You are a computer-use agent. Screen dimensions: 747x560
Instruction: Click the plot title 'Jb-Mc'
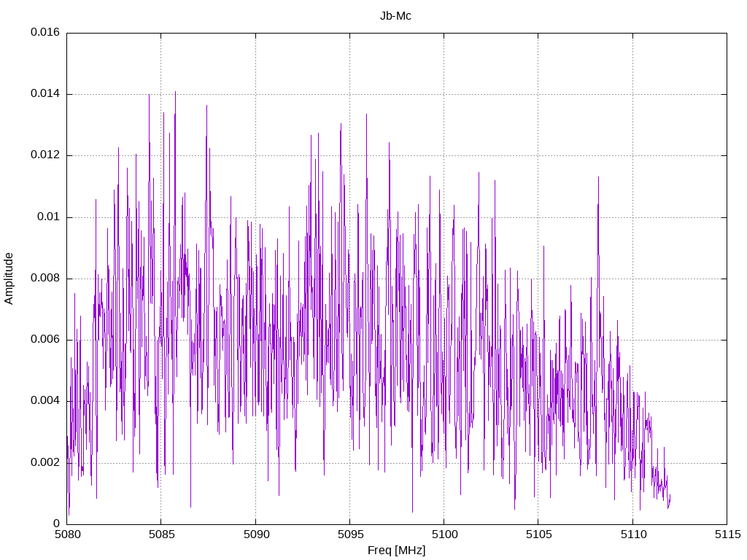395,16
